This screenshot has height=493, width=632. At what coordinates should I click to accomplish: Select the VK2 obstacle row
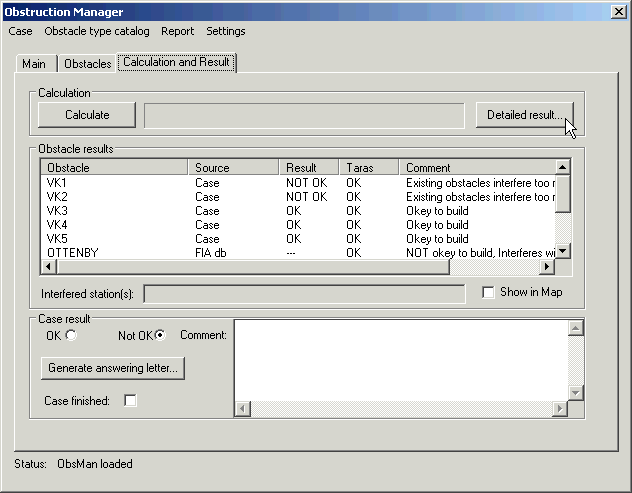click(x=298, y=197)
